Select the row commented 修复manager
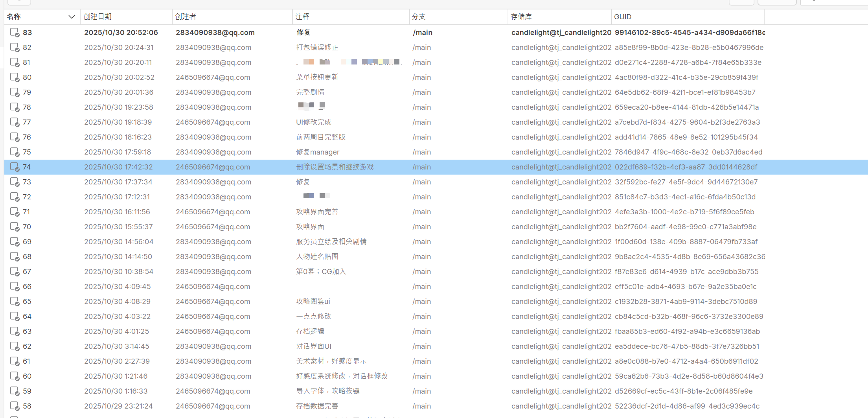868x418 pixels. 317,152
